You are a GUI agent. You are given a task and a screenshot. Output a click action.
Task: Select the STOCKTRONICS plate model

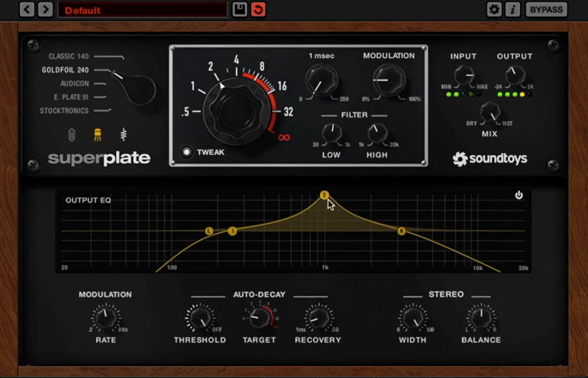[x=64, y=111]
